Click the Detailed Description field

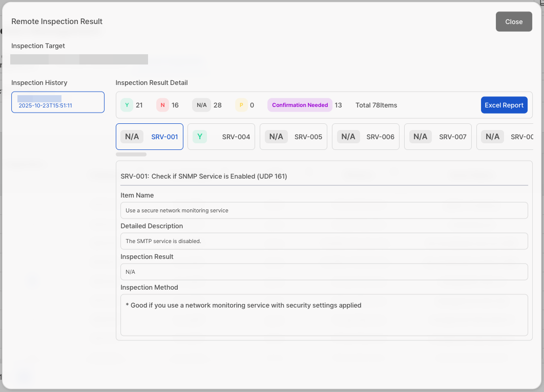coord(324,241)
